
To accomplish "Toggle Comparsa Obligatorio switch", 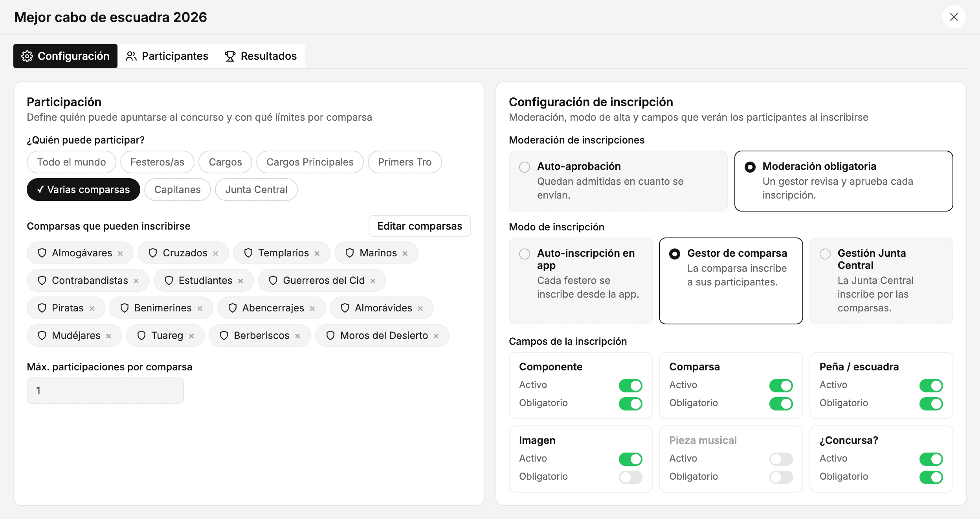I will pyautogui.click(x=781, y=403).
